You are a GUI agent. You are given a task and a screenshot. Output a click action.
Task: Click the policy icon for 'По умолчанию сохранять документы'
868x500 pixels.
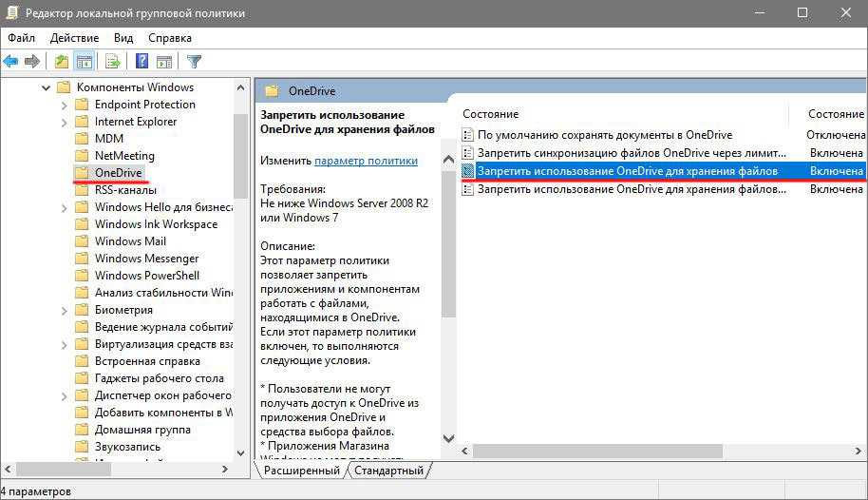pyautogui.click(x=468, y=135)
